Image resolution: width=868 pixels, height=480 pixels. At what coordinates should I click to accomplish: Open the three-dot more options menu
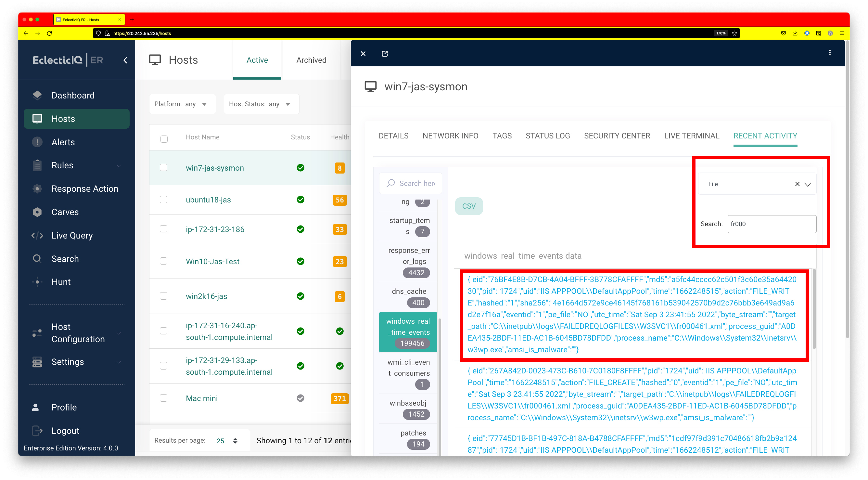click(x=830, y=52)
